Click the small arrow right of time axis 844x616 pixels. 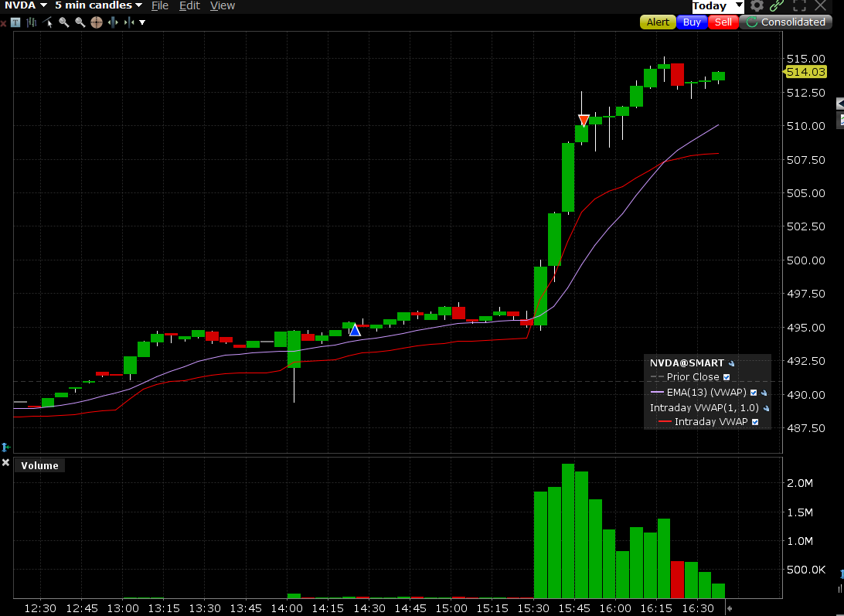pyautogui.click(x=730, y=608)
